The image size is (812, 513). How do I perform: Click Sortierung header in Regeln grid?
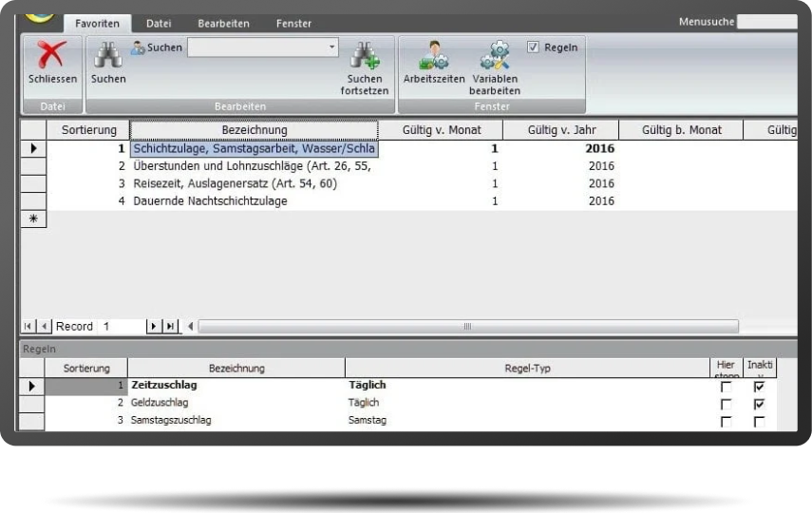(86, 369)
